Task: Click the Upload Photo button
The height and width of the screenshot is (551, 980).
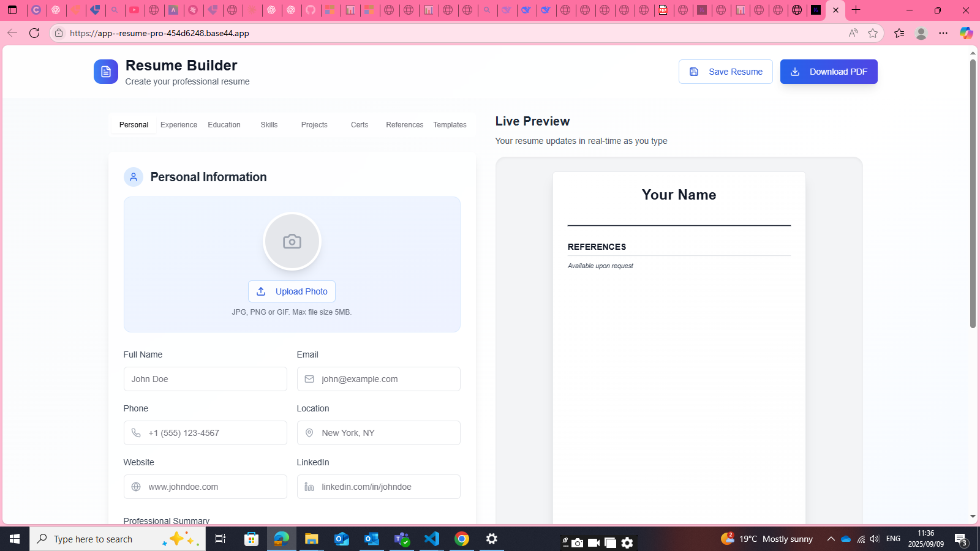Action: tap(292, 291)
